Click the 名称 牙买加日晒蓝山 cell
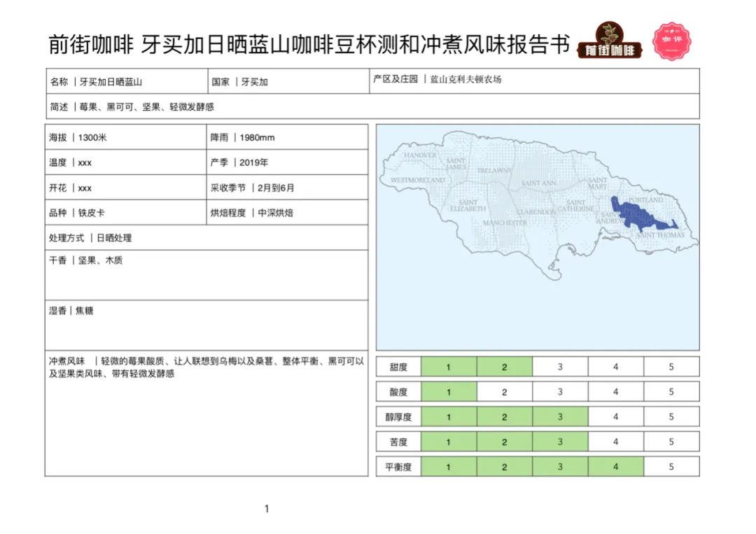This screenshot has width=756, height=534. pos(127,81)
